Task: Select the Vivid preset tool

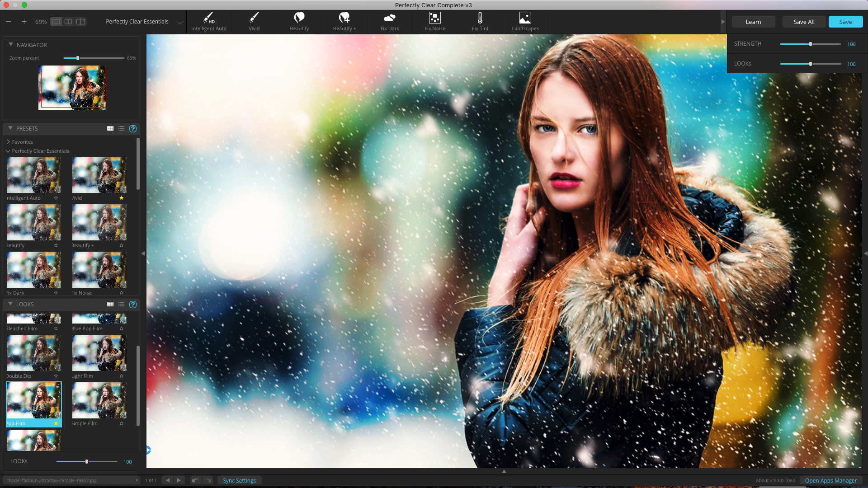Action: [x=254, y=21]
